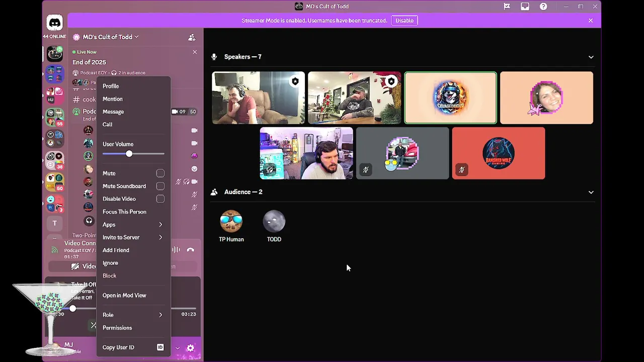Dismiss the streamer mode banner
The height and width of the screenshot is (362, 644).
tap(591, 21)
